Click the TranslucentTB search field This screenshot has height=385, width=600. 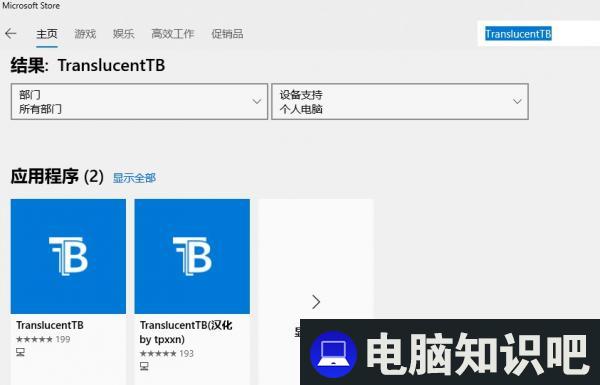(x=538, y=34)
